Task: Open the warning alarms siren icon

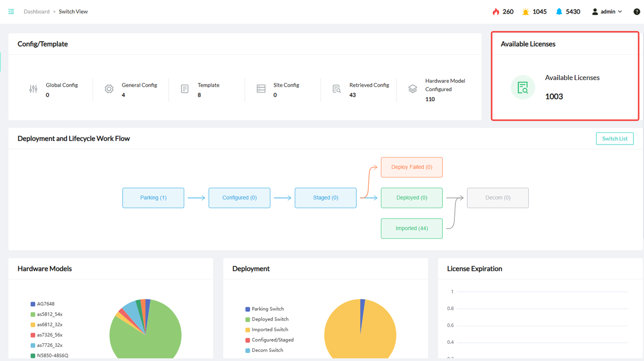Action: 526,12
